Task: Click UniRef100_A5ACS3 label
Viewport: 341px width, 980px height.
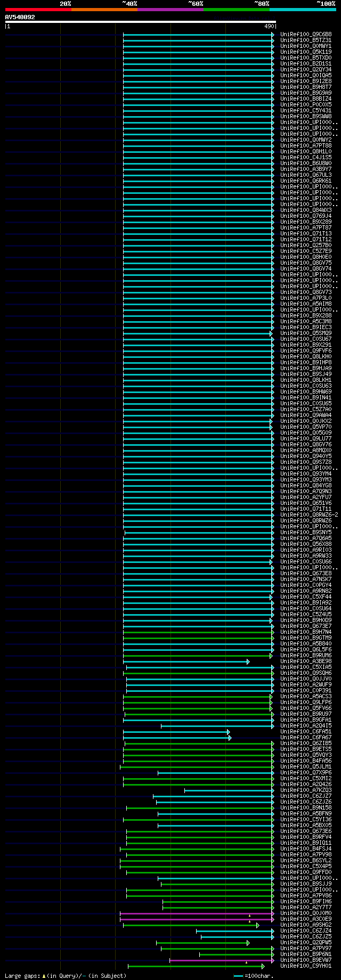Action: click(306, 696)
